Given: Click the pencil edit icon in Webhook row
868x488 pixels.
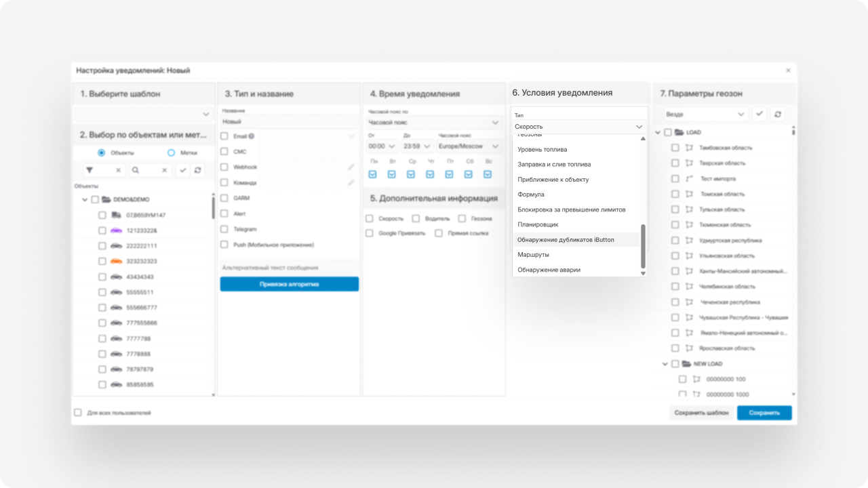Looking at the screenshot, I should (x=351, y=167).
